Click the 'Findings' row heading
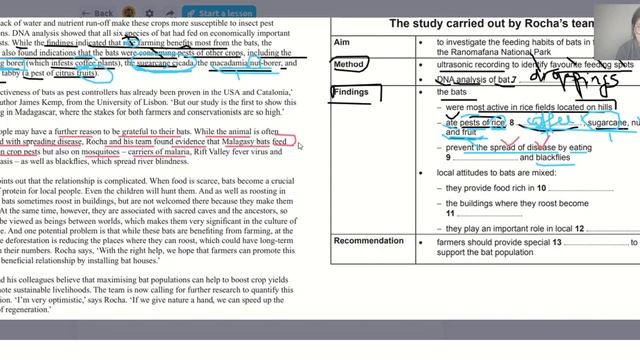This screenshot has width=640, height=360. point(351,92)
